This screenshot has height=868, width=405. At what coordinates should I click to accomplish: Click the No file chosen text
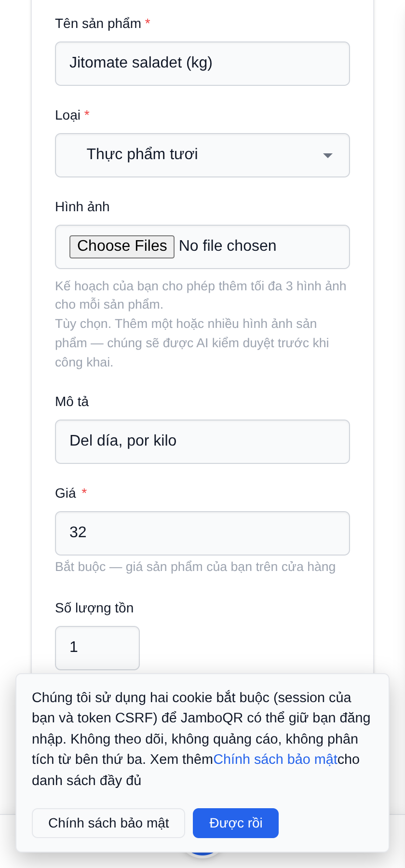228,246
